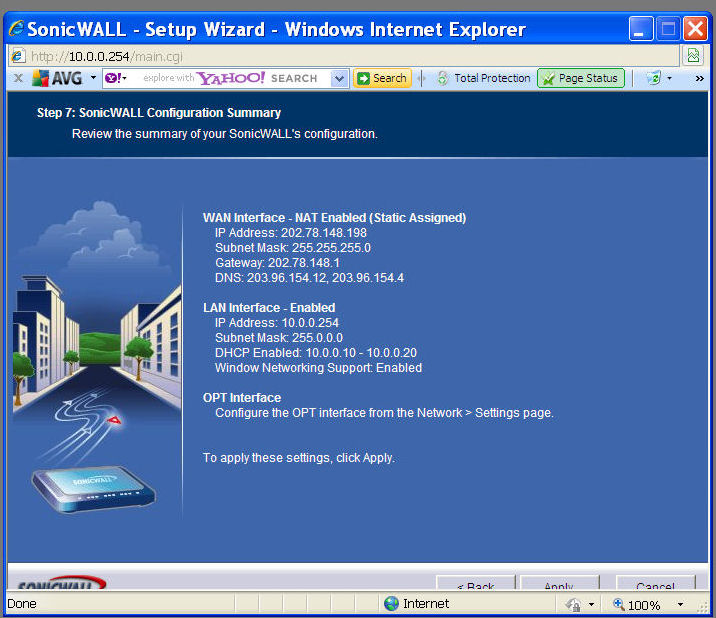Viewport: 716px width, 618px height.
Task: Click "DHCP Enabled: 10.0.0.10 - 10.0.0.20" line
Action: coord(316,353)
